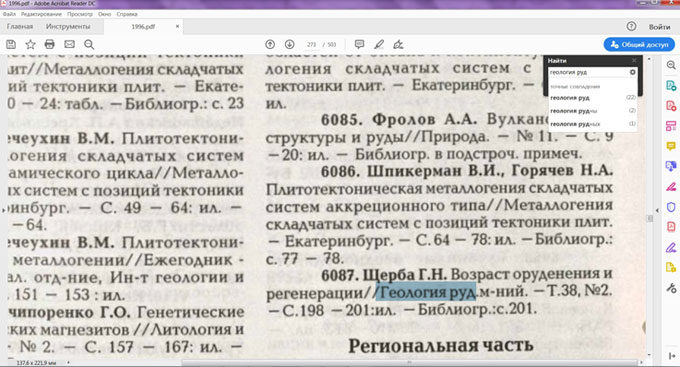
Task: Open the Create PDF tool in the right sidebar
Action: [671, 106]
